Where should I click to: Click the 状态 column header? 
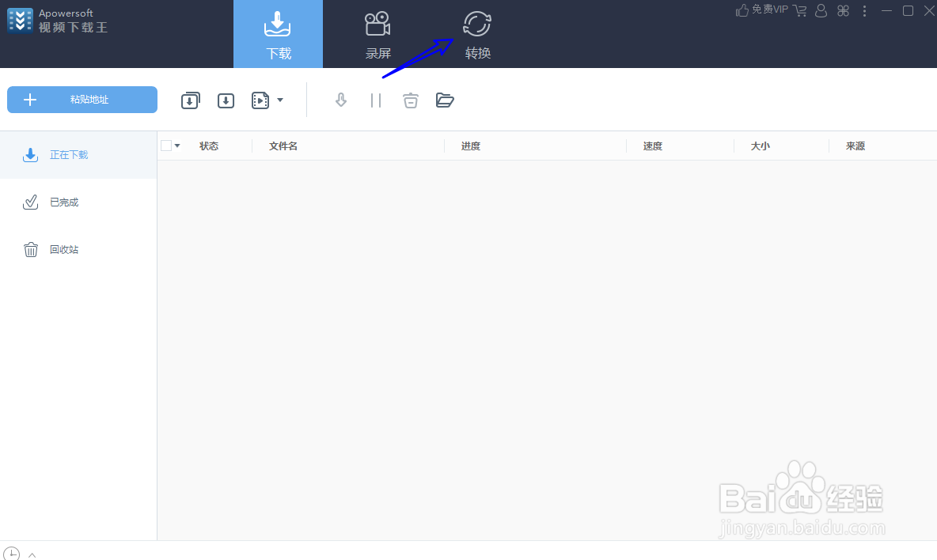point(209,146)
